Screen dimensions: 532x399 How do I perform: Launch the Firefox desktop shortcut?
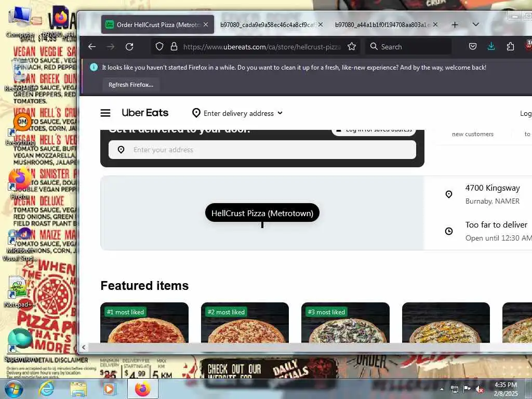click(20, 183)
